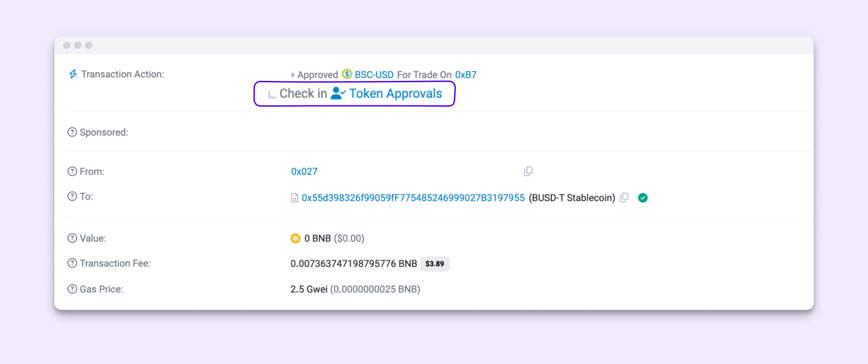The height and width of the screenshot is (364, 868).
Task: Copy the From address
Action: coord(528,171)
